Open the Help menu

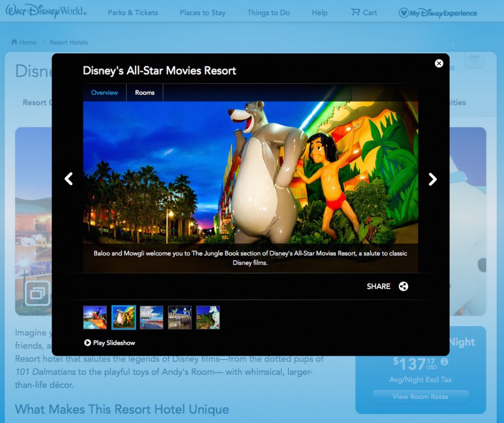click(320, 12)
